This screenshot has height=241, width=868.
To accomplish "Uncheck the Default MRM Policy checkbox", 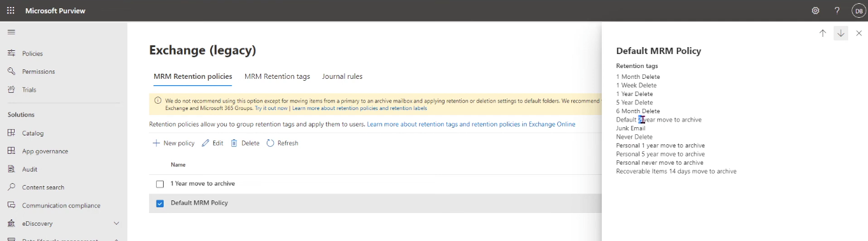I will pos(160,203).
